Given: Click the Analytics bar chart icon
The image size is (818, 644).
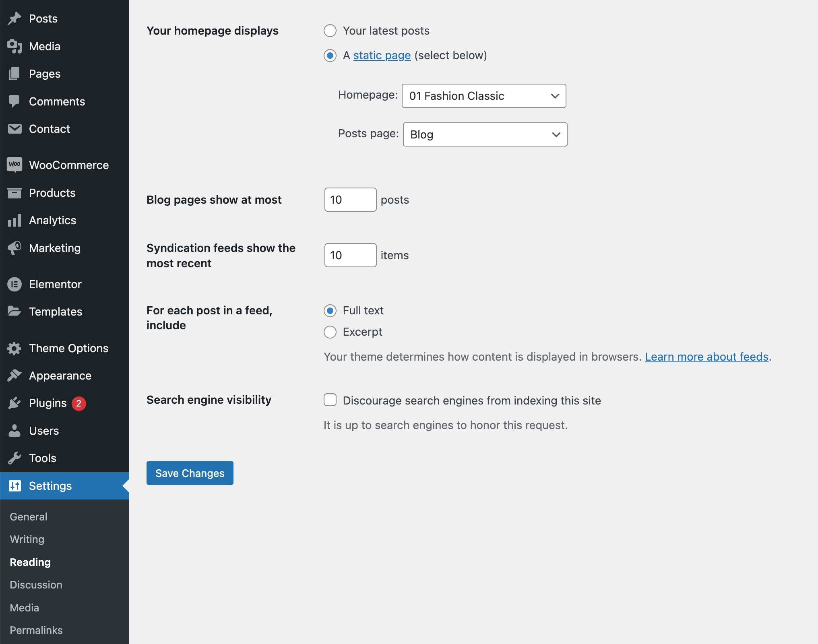Looking at the screenshot, I should click(14, 220).
